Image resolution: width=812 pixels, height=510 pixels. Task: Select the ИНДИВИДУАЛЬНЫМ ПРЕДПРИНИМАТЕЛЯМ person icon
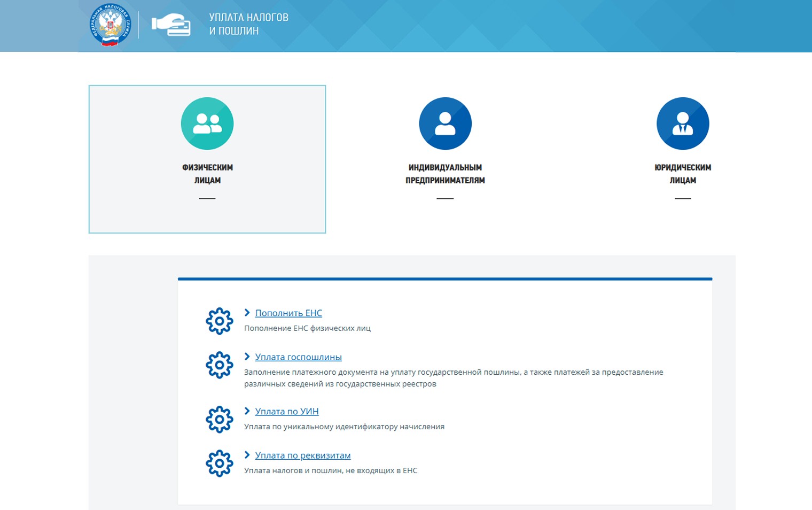pos(445,123)
